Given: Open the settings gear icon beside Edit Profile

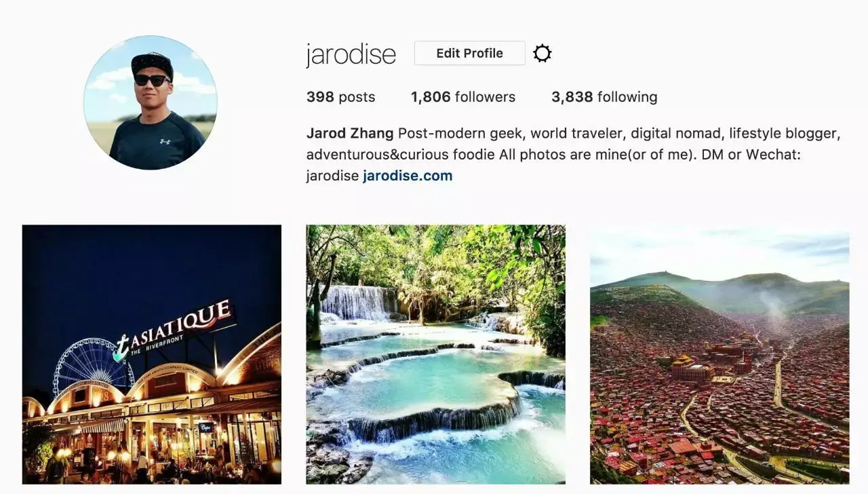Looking at the screenshot, I should pyautogui.click(x=542, y=54).
